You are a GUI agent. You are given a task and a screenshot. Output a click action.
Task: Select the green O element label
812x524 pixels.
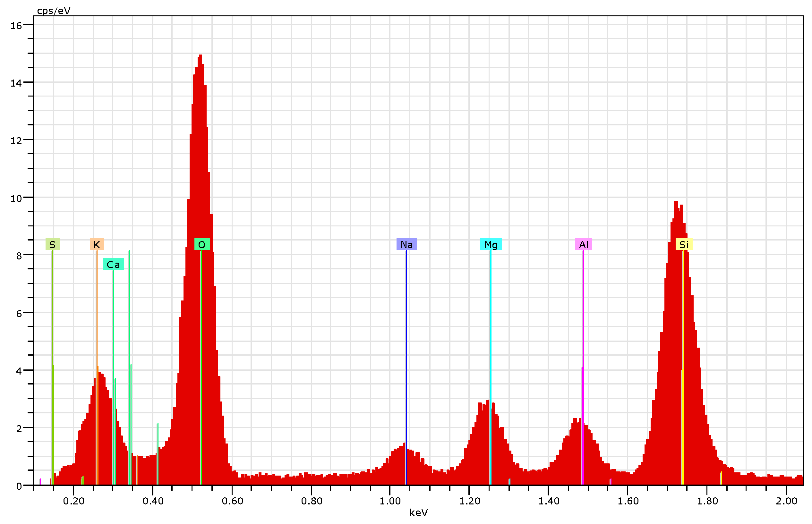(x=201, y=245)
